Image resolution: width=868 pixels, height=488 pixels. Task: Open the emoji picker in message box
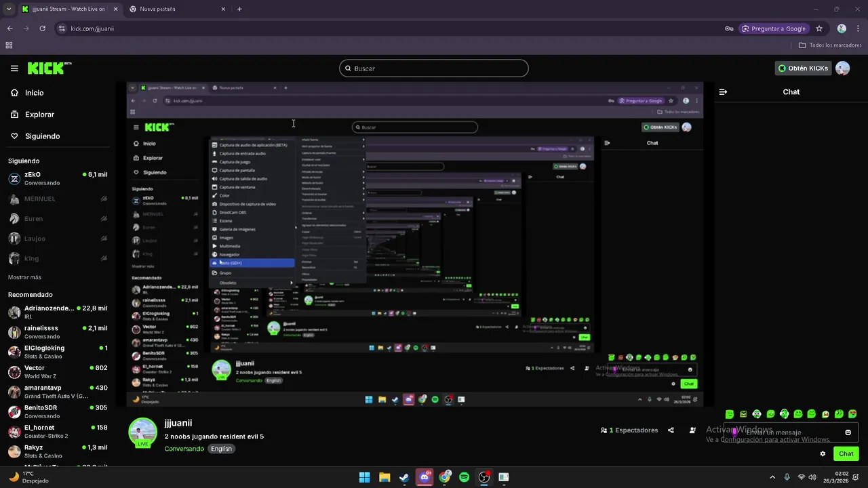point(848,432)
